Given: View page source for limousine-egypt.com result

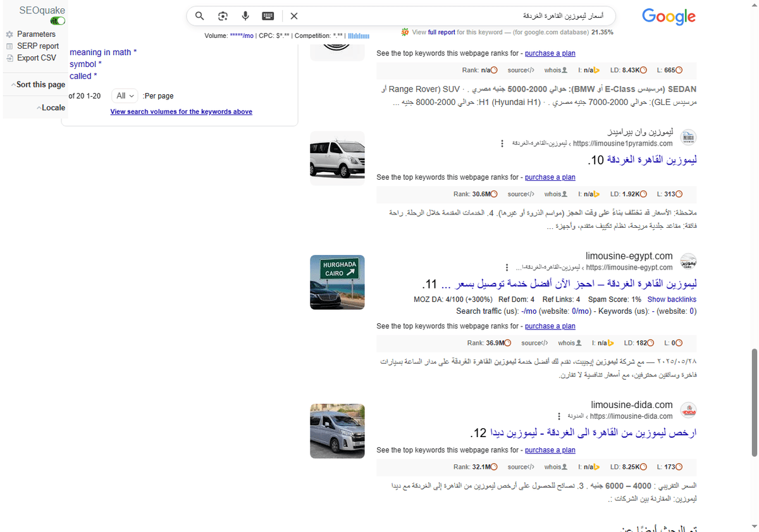Looking at the screenshot, I should (x=534, y=342).
